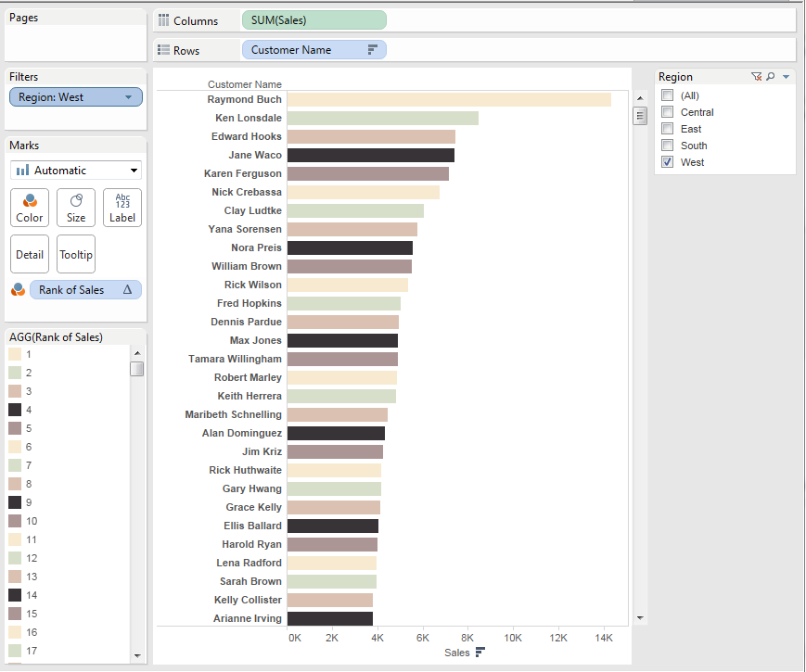The width and height of the screenshot is (806, 672).
Task: Click the sort icon beside the Sales axis title
Action: click(x=480, y=653)
